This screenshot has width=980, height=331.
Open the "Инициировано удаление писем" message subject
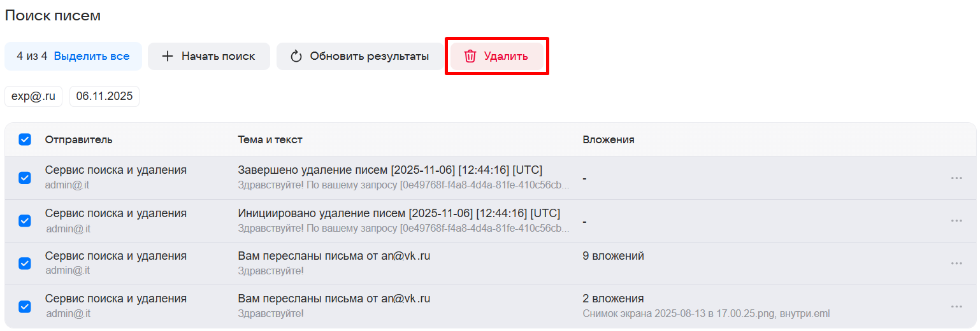[x=399, y=213]
